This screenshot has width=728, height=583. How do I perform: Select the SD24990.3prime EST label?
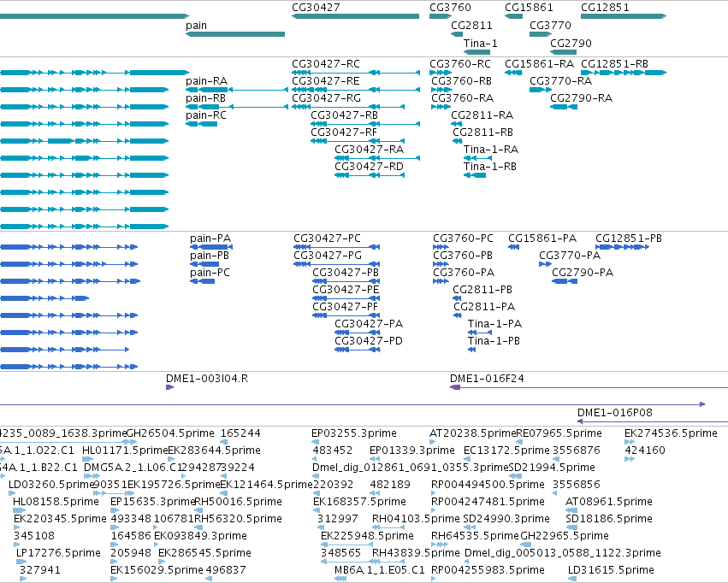click(506, 519)
